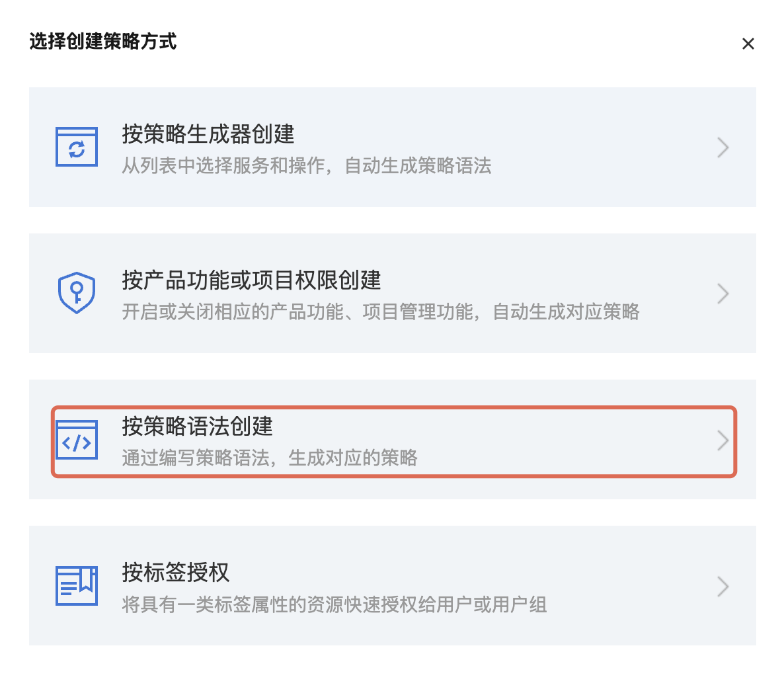Viewport: 784px width, 697px height.
Task: Choose the 按策略语法创建 title
Action: tap(198, 427)
